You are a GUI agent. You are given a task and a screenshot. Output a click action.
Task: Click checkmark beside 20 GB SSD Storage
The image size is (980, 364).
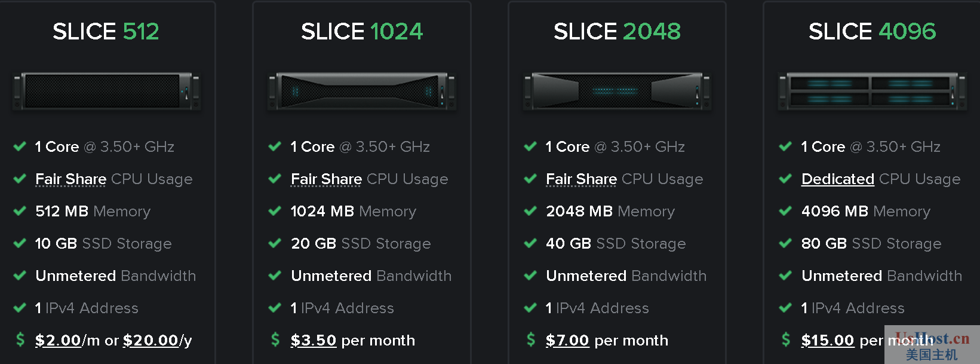pyautogui.click(x=275, y=243)
